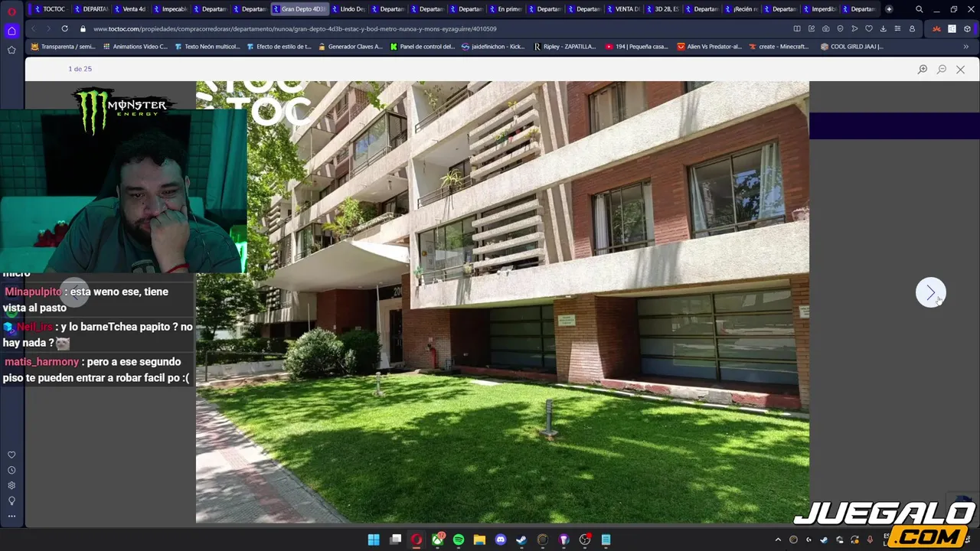Image resolution: width=980 pixels, height=551 pixels.
Task: Open Spotify from the taskbar
Action: pos(458,540)
